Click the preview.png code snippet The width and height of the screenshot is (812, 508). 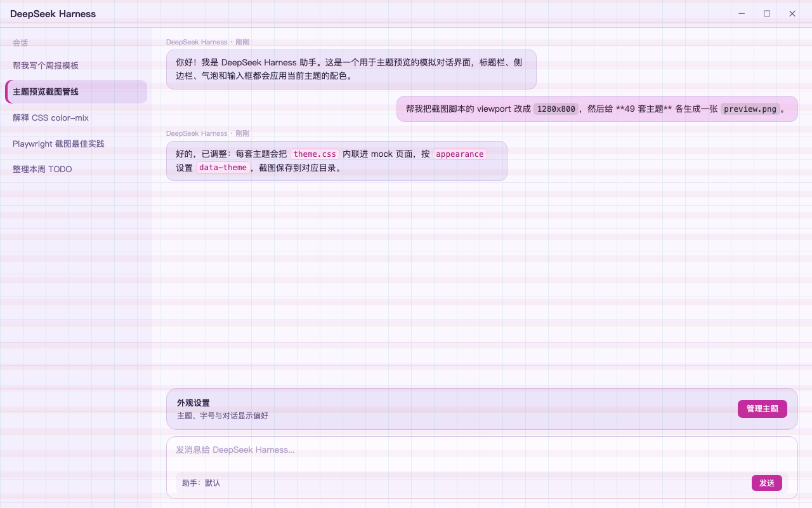tap(750, 109)
